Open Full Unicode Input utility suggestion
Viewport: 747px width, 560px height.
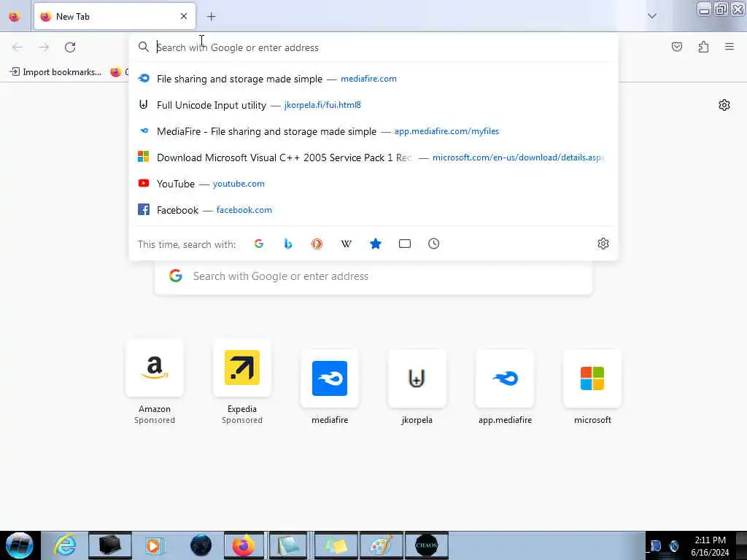(x=373, y=105)
